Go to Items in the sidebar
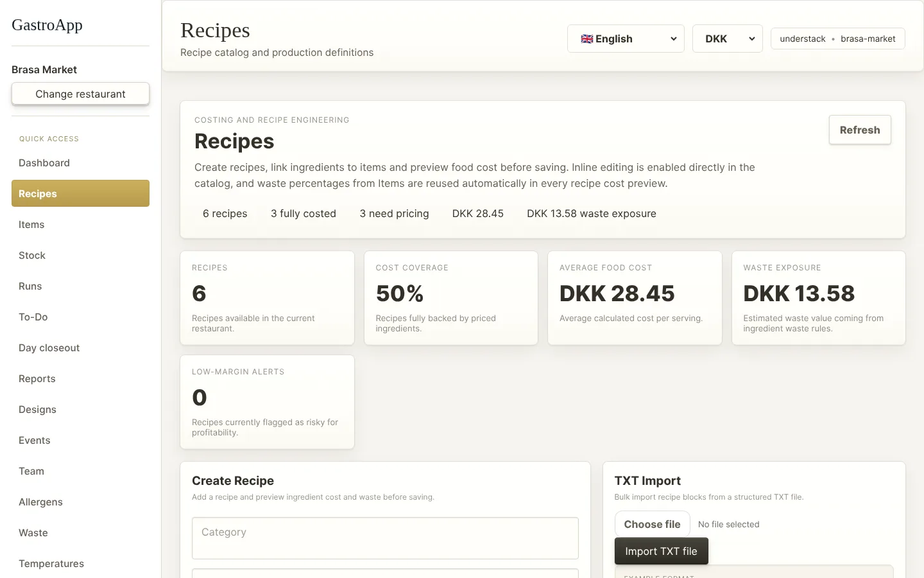924x578 pixels. [x=80, y=225]
